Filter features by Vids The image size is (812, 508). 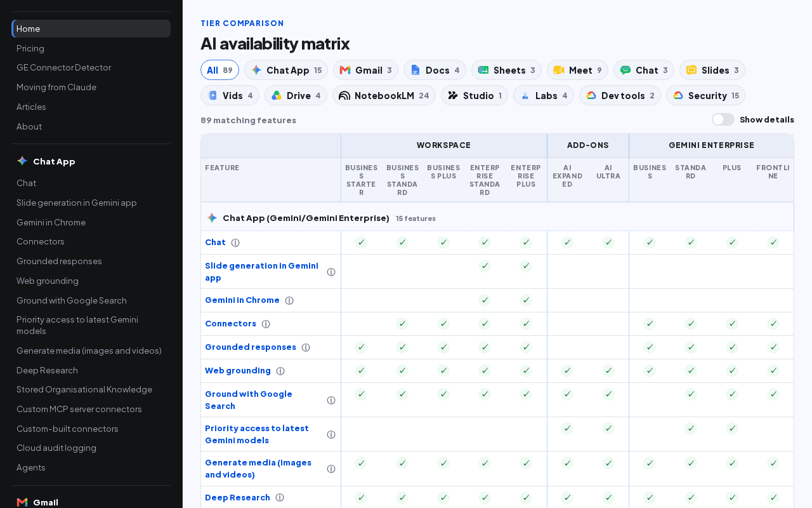tap(230, 95)
